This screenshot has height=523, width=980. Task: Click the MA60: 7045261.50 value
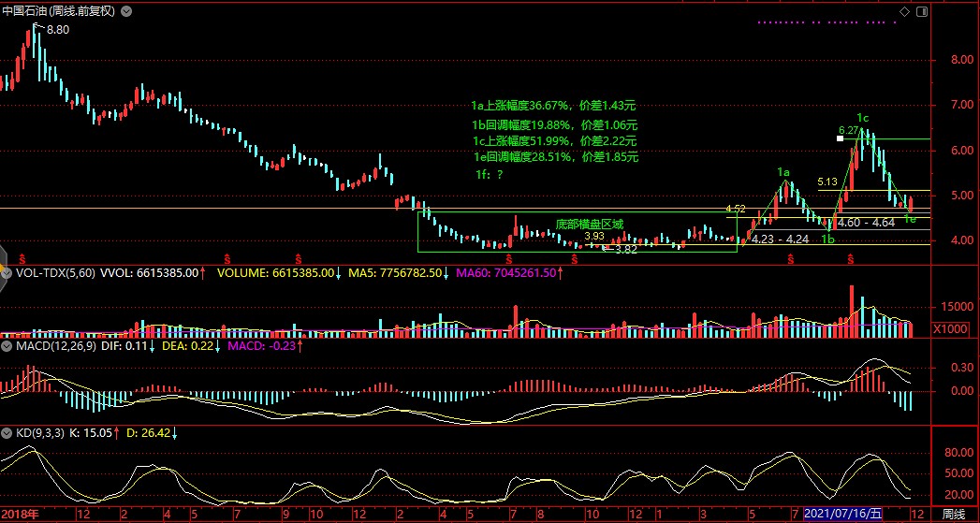(x=506, y=272)
